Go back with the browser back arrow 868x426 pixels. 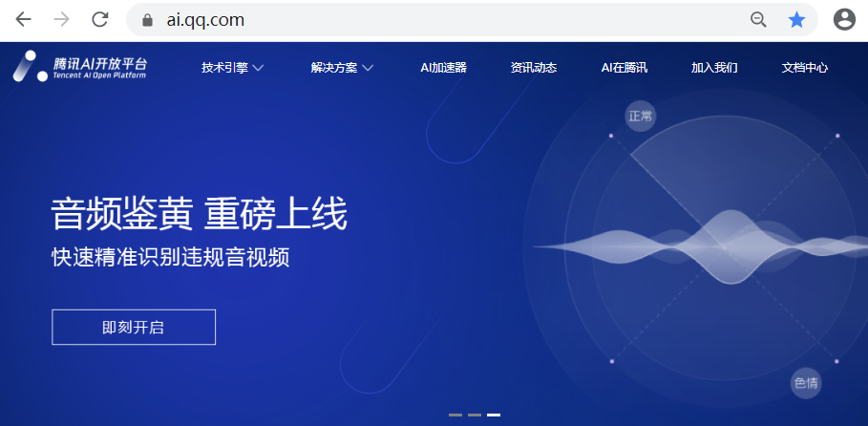coord(23,20)
